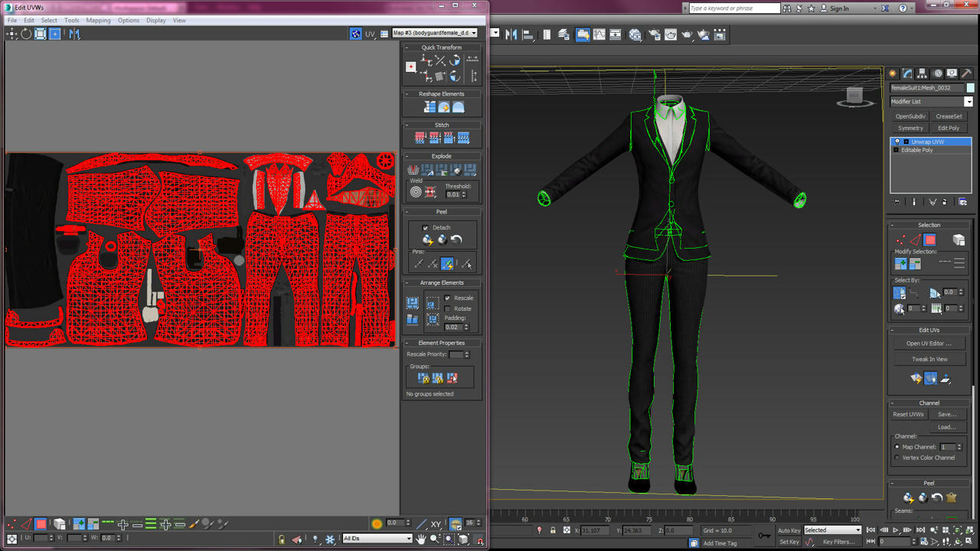Select the Freeform Mode tool in Edit UVWs

[54, 34]
